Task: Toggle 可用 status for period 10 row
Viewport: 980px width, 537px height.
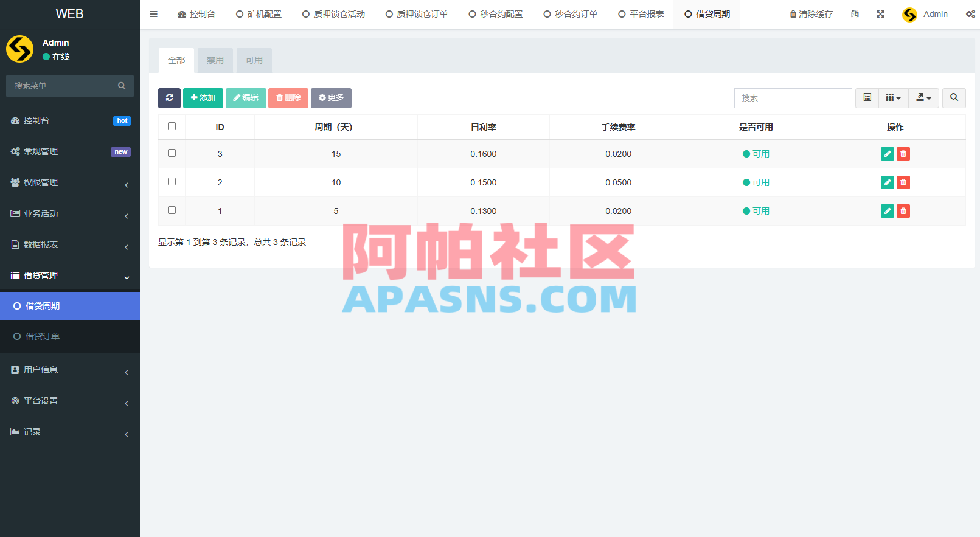Action: coord(756,182)
